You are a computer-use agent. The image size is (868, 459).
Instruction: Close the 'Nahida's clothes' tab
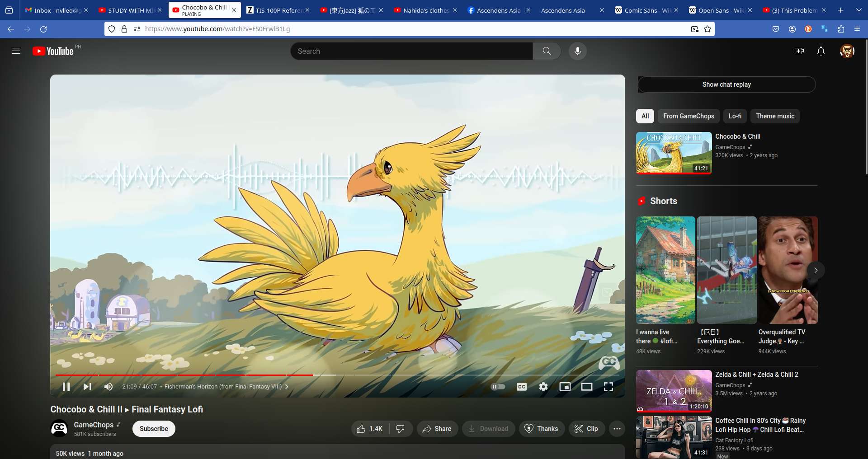pos(455,10)
